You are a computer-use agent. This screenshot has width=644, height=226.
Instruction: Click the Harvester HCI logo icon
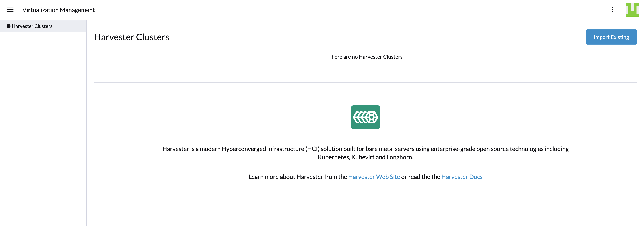(365, 117)
